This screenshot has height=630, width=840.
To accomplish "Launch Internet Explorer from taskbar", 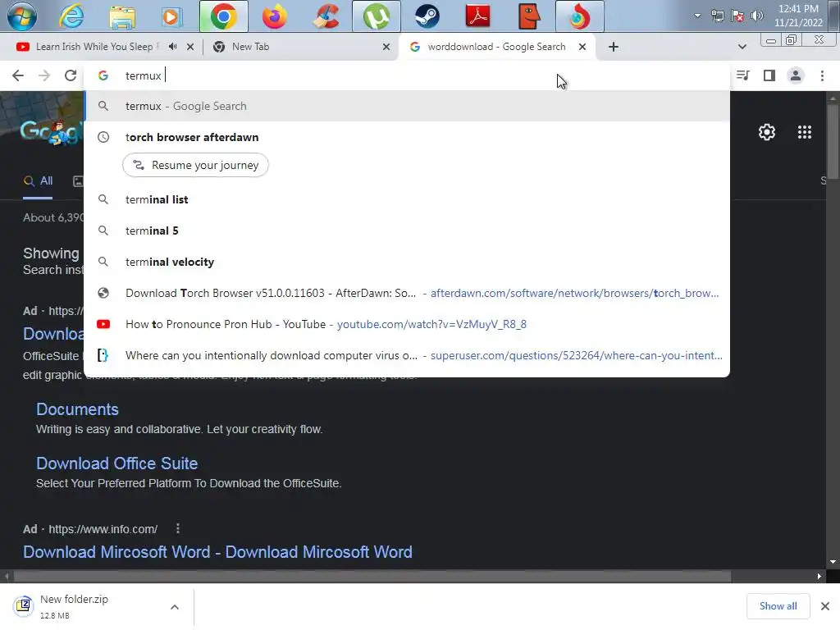I will (71, 16).
